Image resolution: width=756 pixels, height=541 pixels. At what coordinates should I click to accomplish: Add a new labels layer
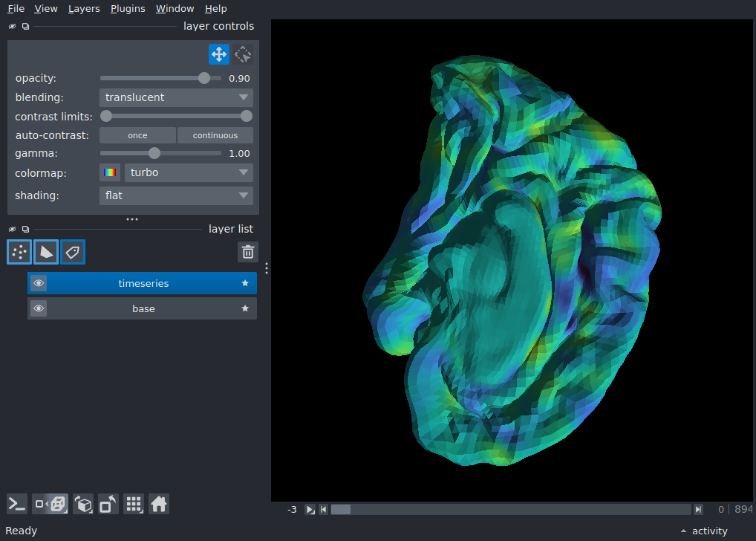click(73, 252)
